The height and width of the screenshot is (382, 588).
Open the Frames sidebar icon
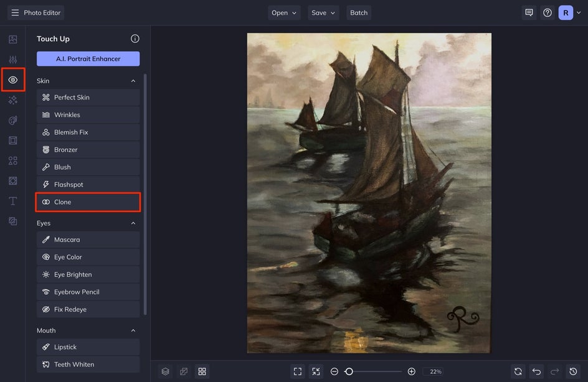12,141
